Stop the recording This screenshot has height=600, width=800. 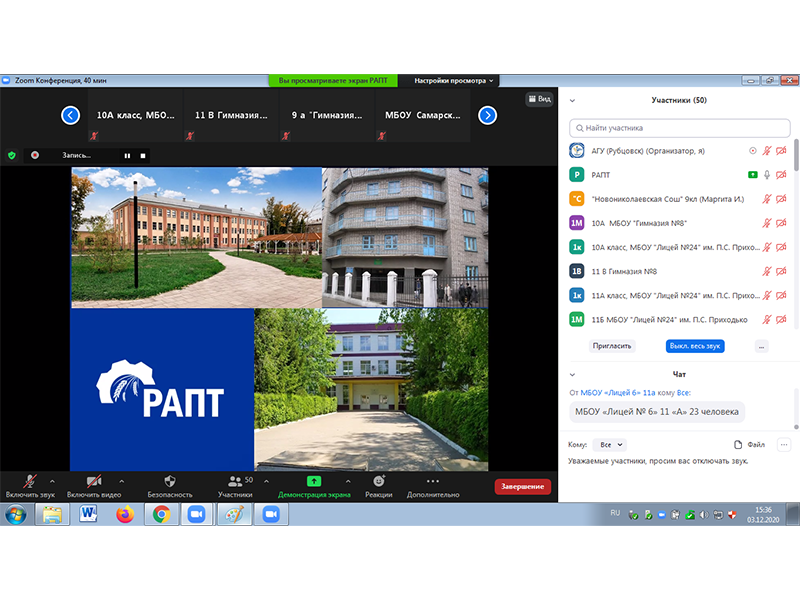(x=143, y=156)
